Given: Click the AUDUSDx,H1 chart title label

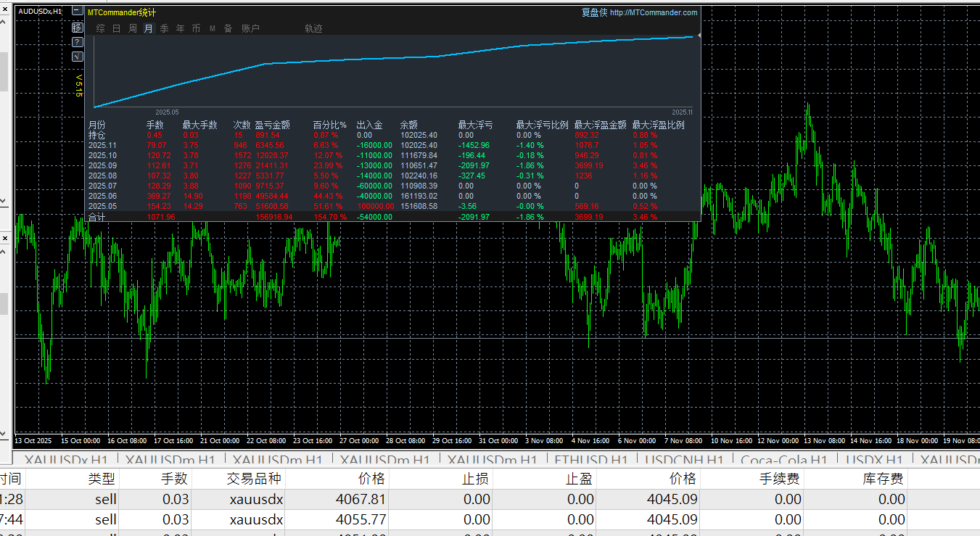Looking at the screenshot, I should [40, 12].
